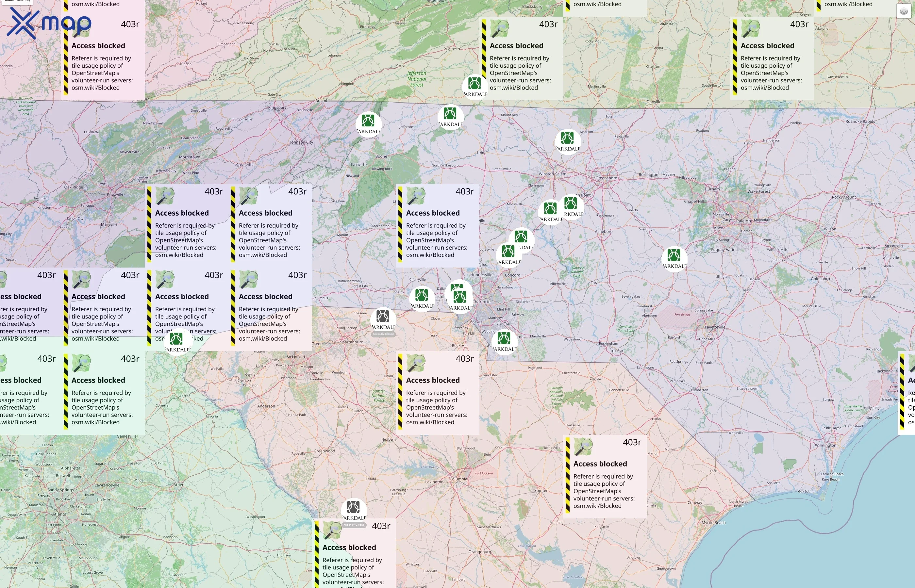Click the Lexington label west of Columbia
This screenshot has height=588, width=915.
coord(434,482)
